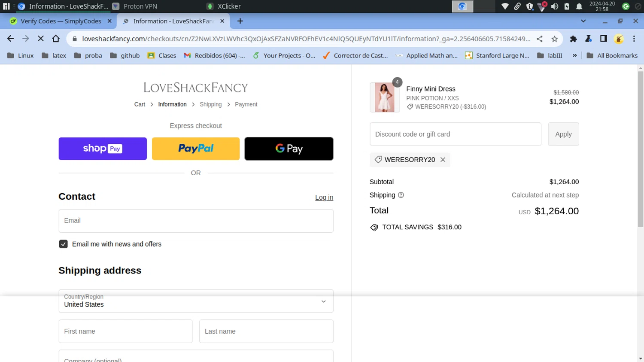Choose PayPal express checkout
Screen dimensions: 644x362
click(x=196, y=149)
